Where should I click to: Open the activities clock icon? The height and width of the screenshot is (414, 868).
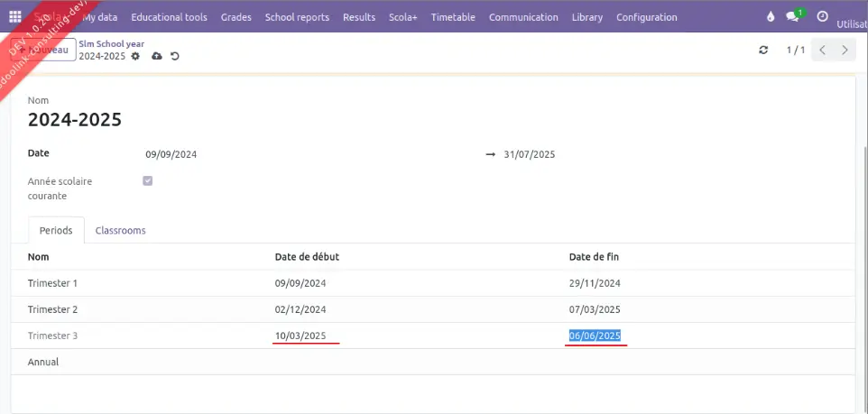[822, 17]
